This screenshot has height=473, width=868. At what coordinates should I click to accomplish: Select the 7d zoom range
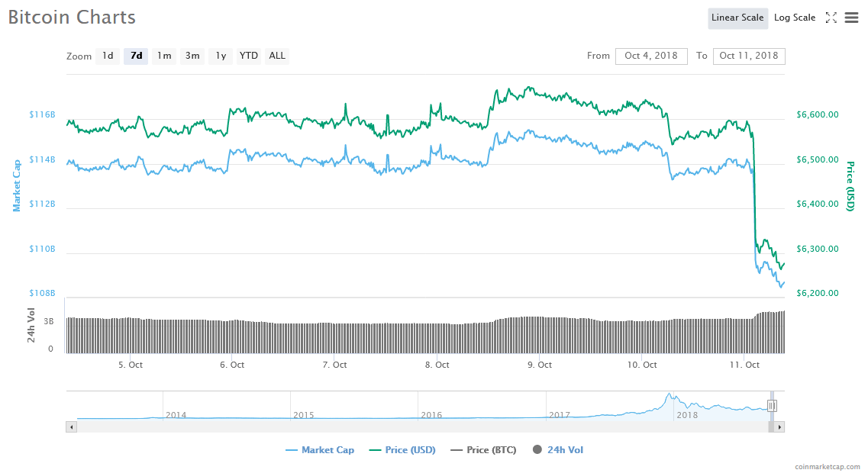[x=136, y=56]
